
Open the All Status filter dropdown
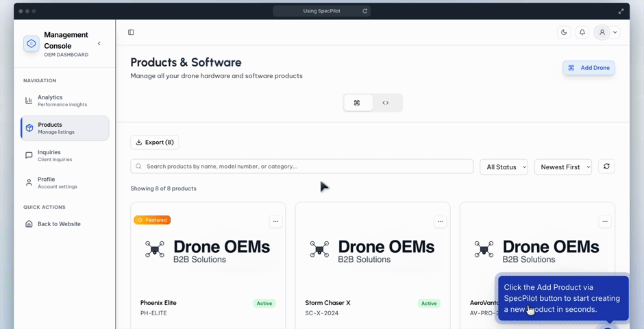pos(504,167)
